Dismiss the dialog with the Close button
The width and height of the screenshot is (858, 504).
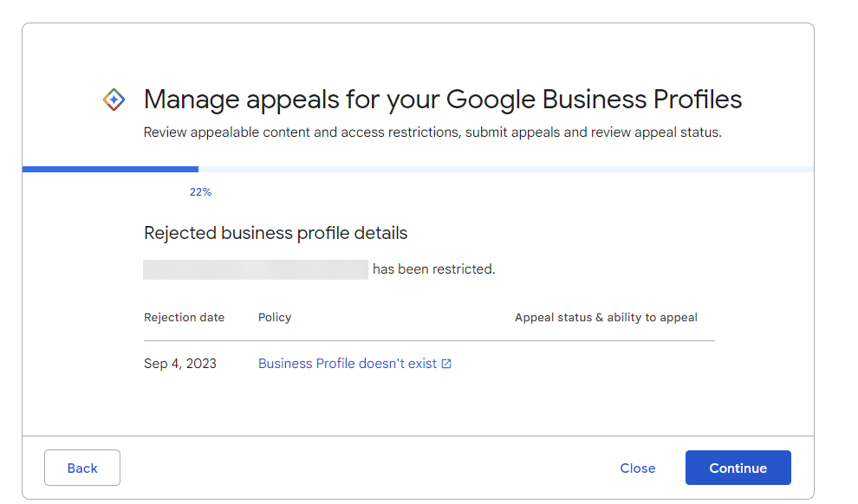[x=637, y=468]
